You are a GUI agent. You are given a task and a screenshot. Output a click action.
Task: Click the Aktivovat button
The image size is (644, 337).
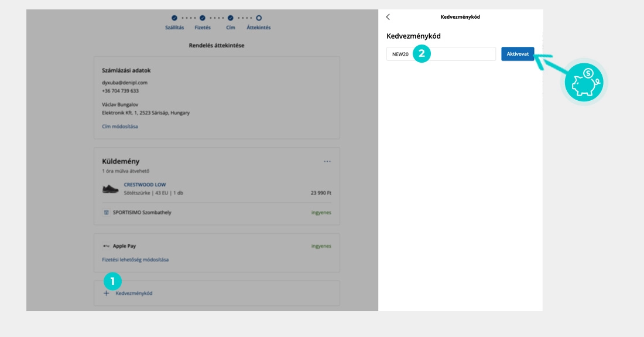click(x=518, y=54)
